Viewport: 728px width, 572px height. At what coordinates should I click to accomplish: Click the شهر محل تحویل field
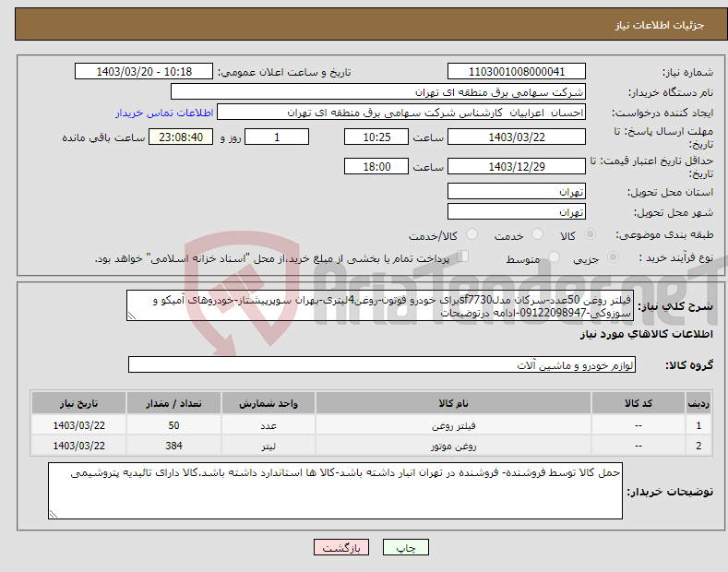coord(517,211)
